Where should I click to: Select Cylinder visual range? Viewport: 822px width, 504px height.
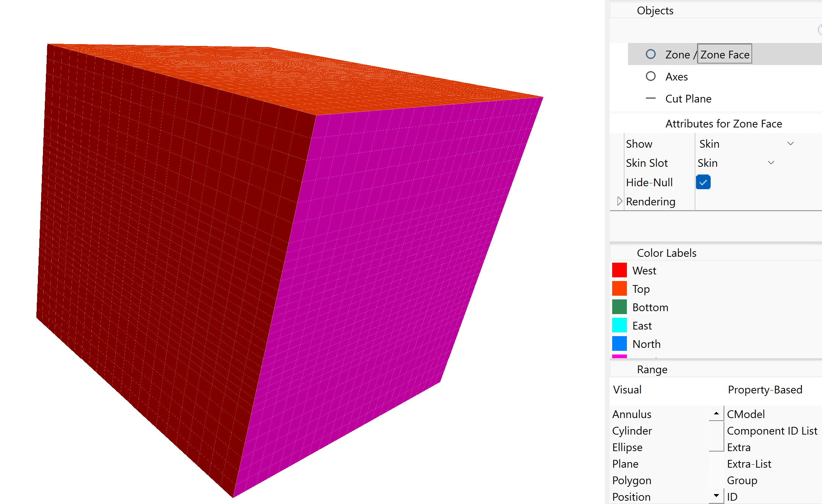click(x=632, y=431)
